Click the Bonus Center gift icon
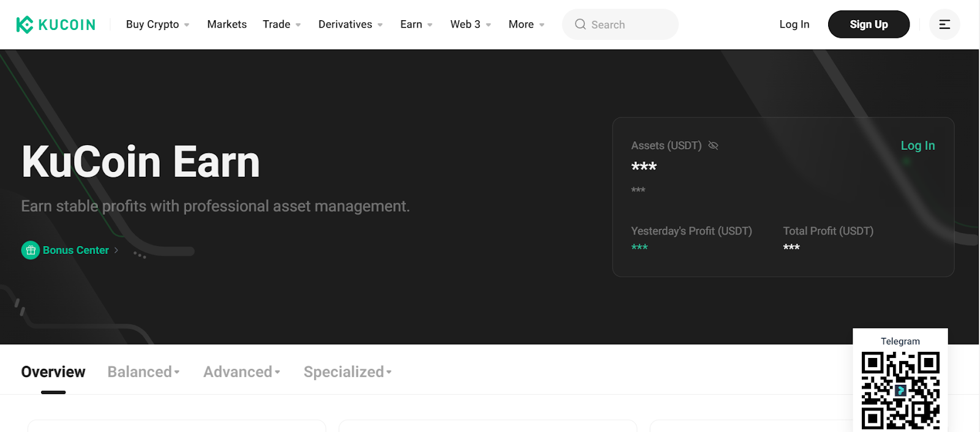Screen dimensions: 980x432 click(x=31, y=250)
